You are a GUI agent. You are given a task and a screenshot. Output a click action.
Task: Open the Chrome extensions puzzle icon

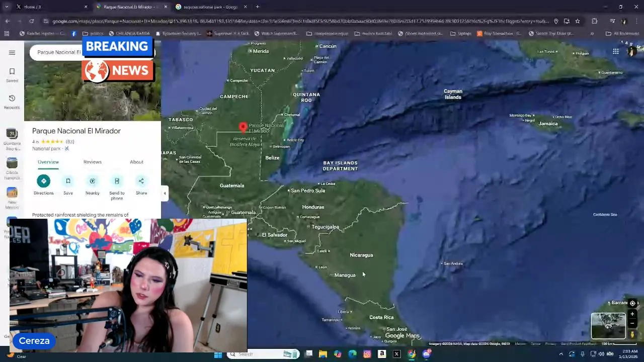pyautogui.click(x=594, y=21)
